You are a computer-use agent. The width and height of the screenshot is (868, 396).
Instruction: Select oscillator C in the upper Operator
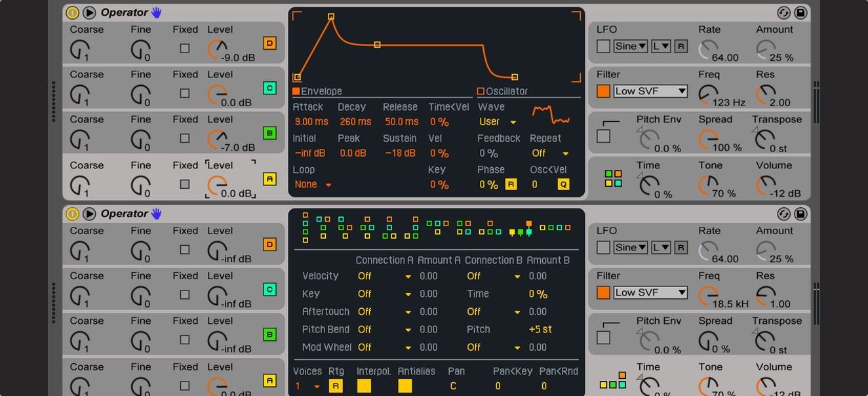click(269, 88)
